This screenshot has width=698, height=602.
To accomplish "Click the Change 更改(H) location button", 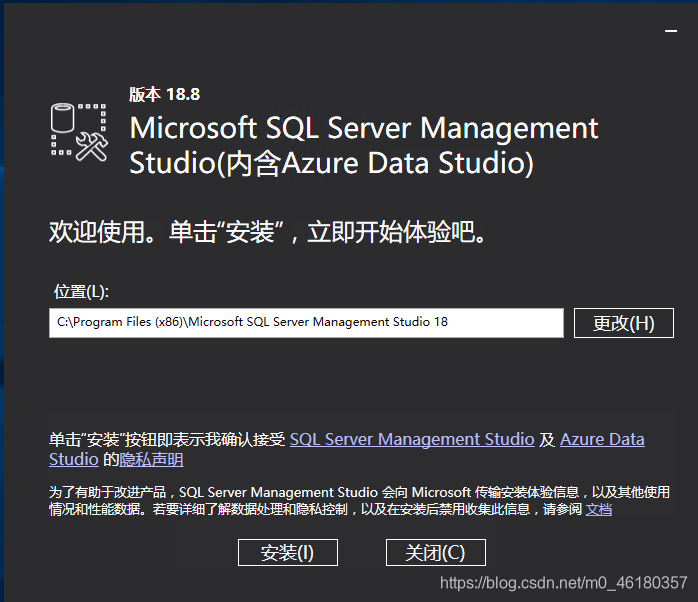I will 624,323.
